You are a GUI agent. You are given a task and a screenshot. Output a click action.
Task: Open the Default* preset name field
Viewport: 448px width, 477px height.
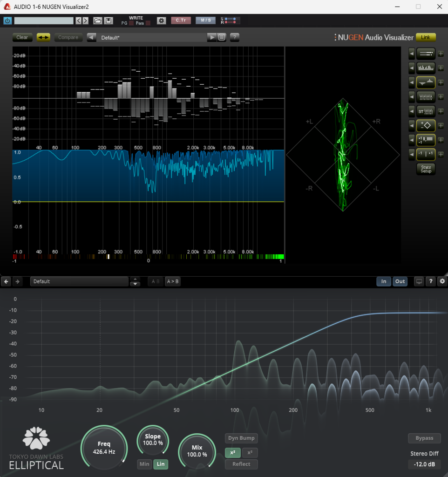point(151,37)
